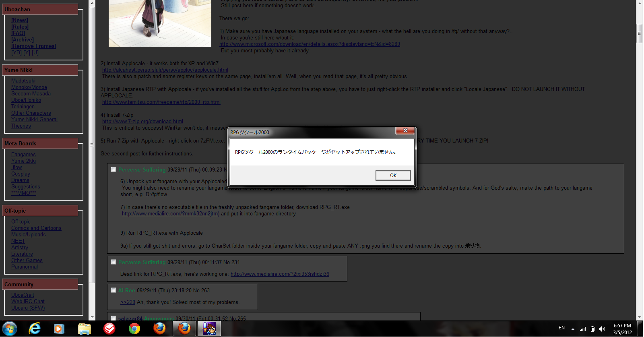Tick the checkbox on Al Ree's post No.263
This screenshot has width=644, height=337.
click(113, 290)
